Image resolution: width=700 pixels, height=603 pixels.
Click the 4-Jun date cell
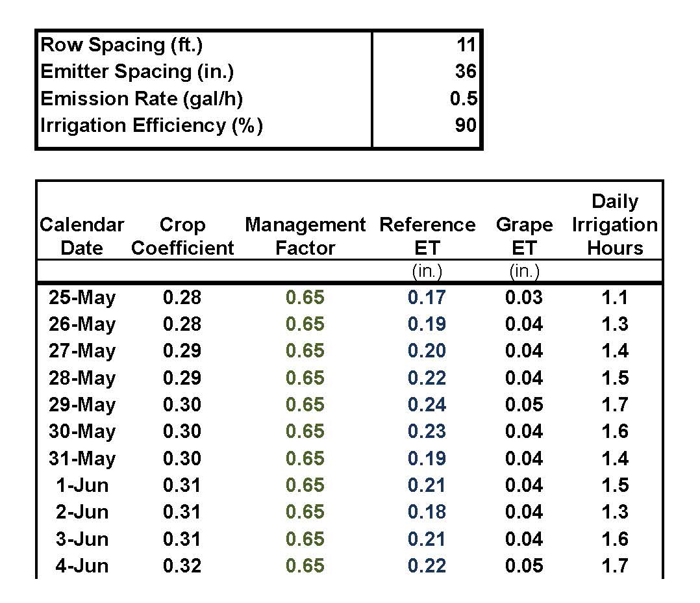tap(82, 565)
